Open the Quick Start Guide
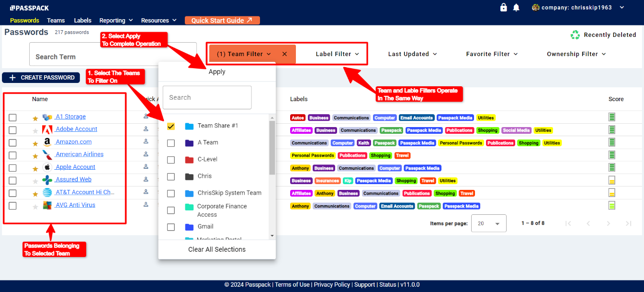 point(222,21)
